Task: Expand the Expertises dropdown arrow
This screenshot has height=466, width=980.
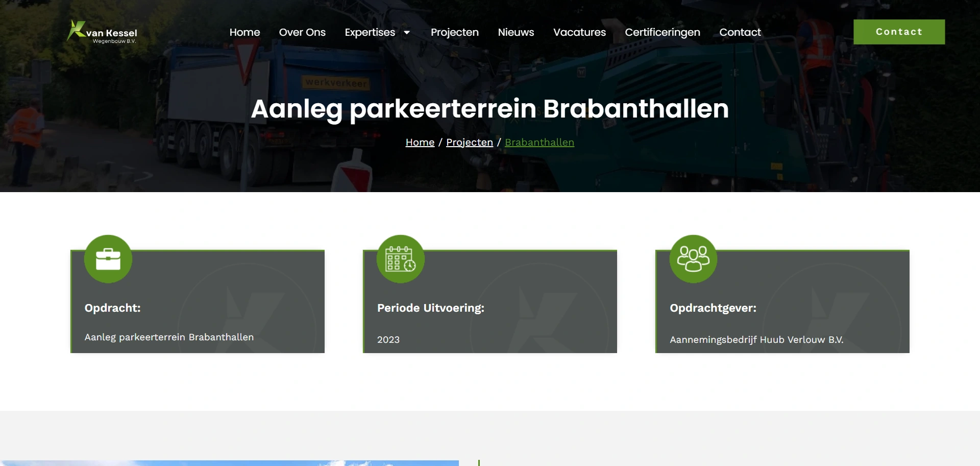Action: [x=407, y=33]
